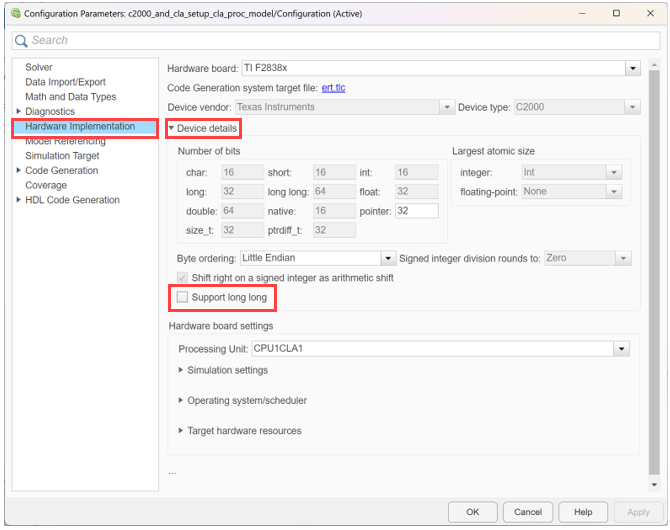This screenshot has height=530, width=670.
Task: Open the Hardware board dropdown
Action: coord(632,68)
